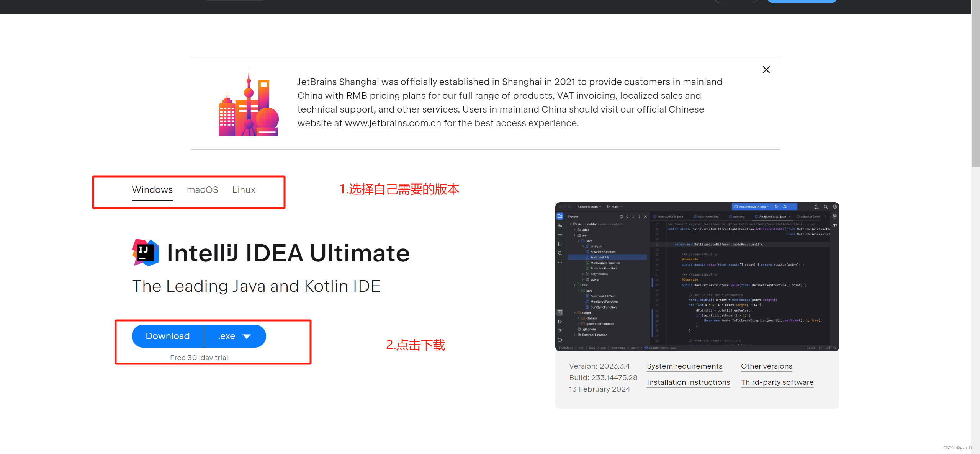The image size is (980, 454).
Task: Click 'Free 30-day trial' text
Action: pyautogui.click(x=199, y=358)
